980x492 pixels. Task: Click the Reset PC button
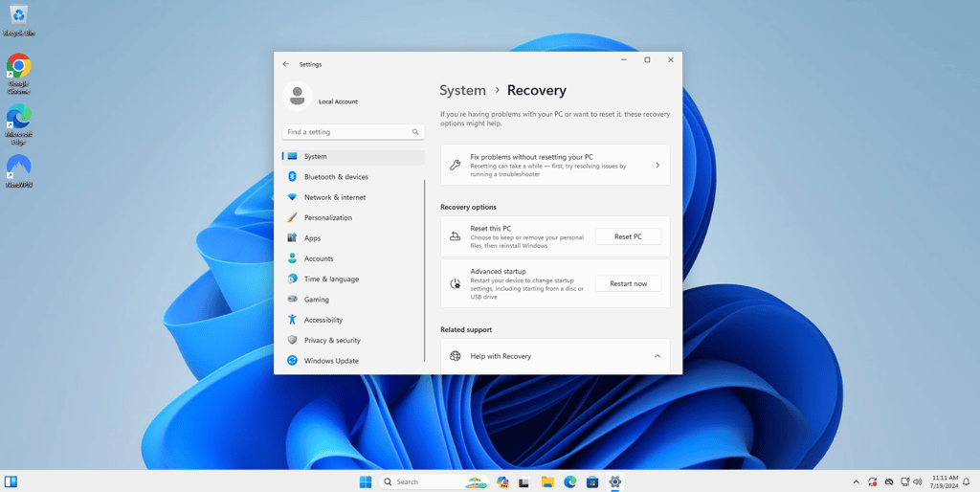pos(628,236)
